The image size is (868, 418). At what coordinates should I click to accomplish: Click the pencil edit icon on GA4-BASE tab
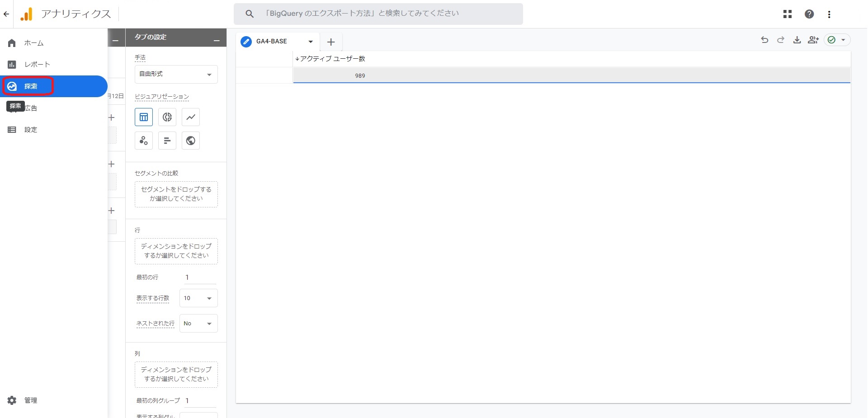point(246,42)
